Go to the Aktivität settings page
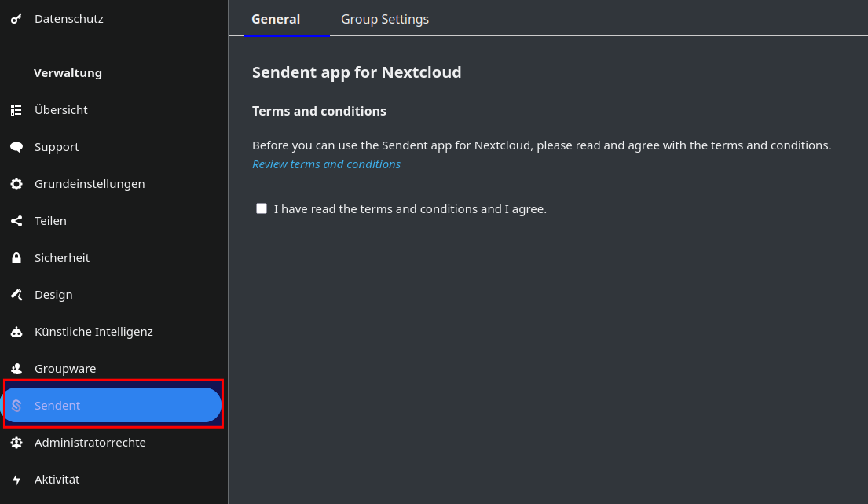Screen dimensions: 868x504 (57, 480)
